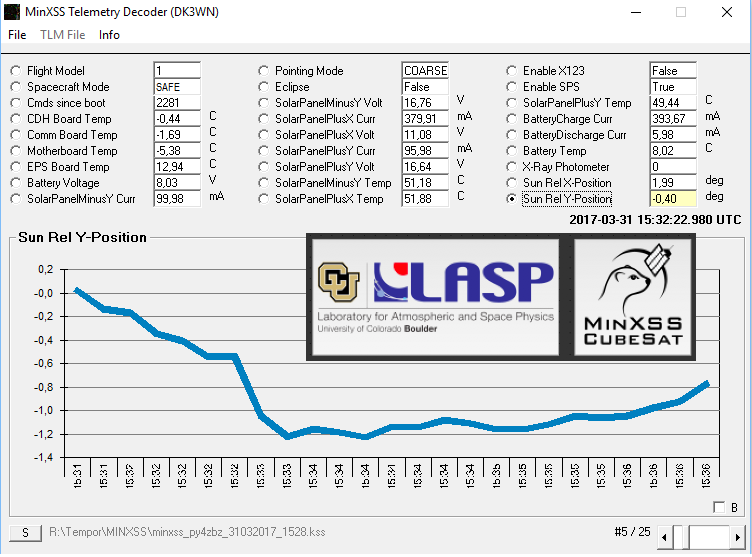This screenshot has height=557, width=752.
Task: Click the LASP laboratory logo image
Action: pyautogui.click(x=435, y=297)
